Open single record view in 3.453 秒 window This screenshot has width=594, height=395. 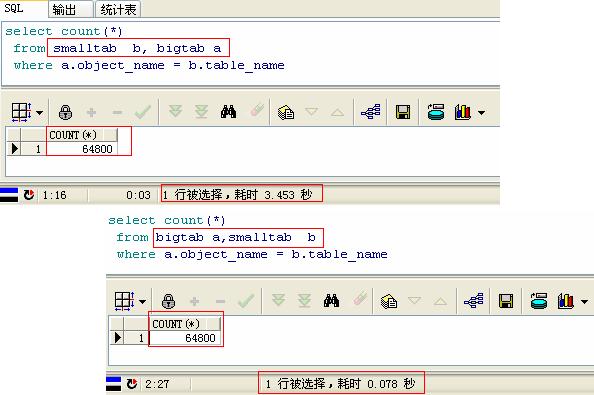[x=286, y=112]
